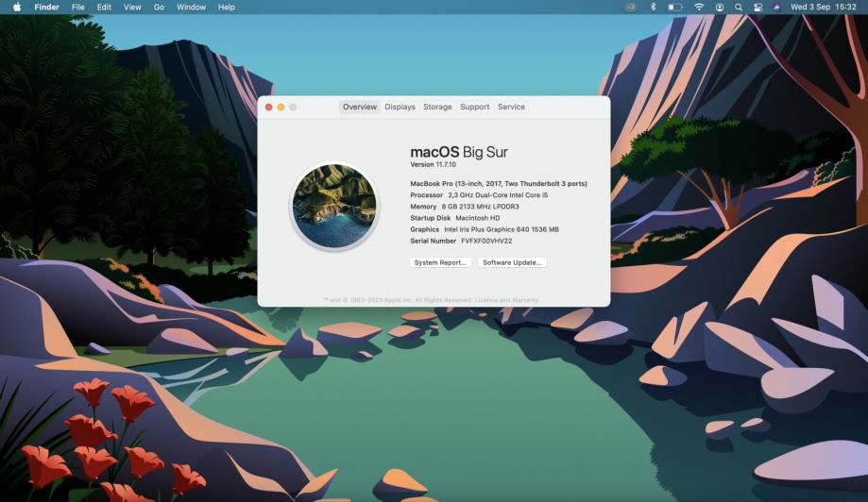Switch to the Service tab
Image resolution: width=868 pixels, height=502 pixels.
point(511,107)
